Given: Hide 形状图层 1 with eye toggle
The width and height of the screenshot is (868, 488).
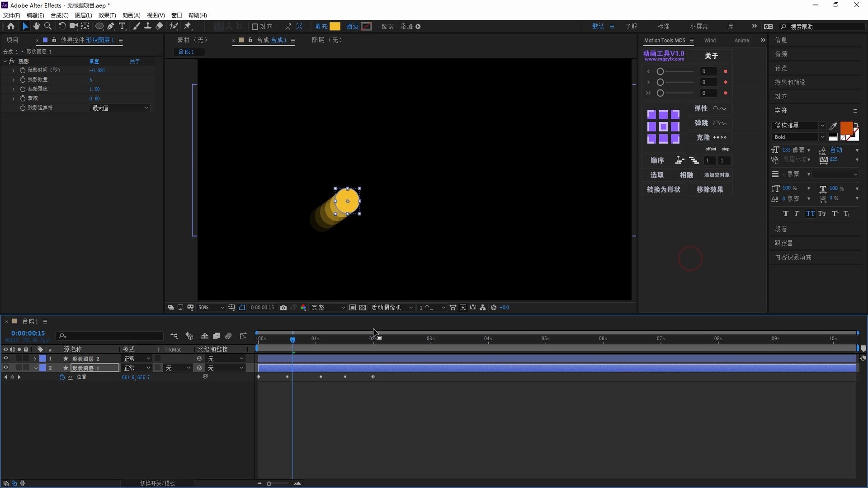Looking at the screenshot, I should [x=6, y=368].
